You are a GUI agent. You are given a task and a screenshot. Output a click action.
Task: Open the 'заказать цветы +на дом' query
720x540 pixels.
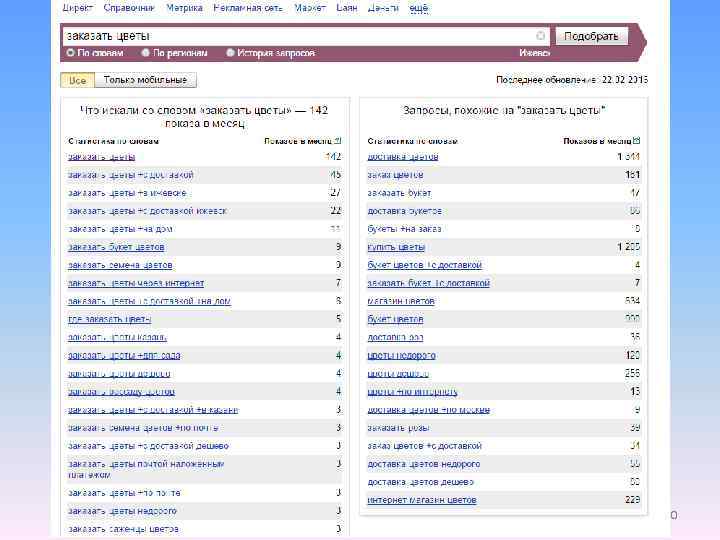pyautogui.click(x=120, y=229)
